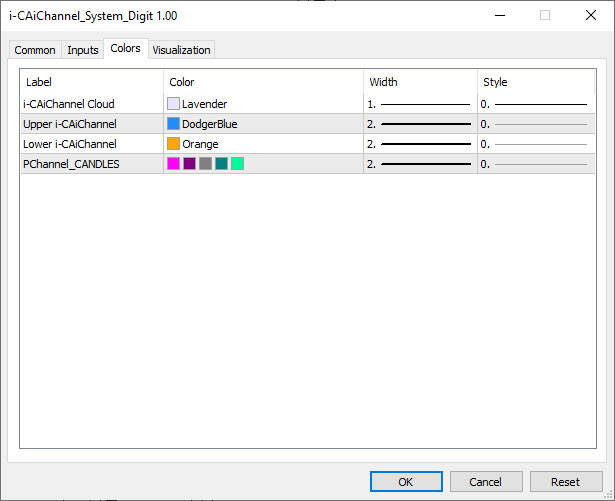
Task: Click the Reset button
Action: (566, 481)
